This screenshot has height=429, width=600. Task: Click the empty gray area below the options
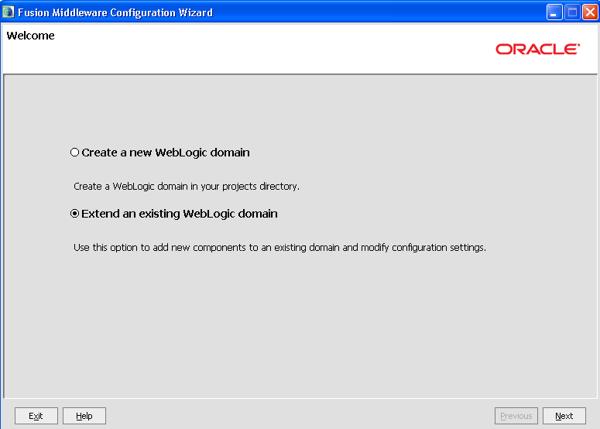click(300, 330)
